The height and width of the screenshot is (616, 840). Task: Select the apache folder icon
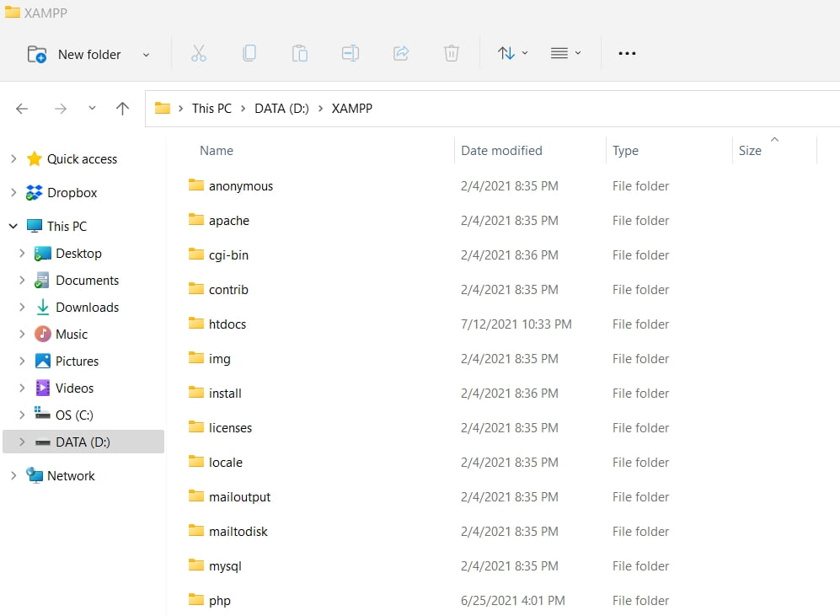point(196,220)
